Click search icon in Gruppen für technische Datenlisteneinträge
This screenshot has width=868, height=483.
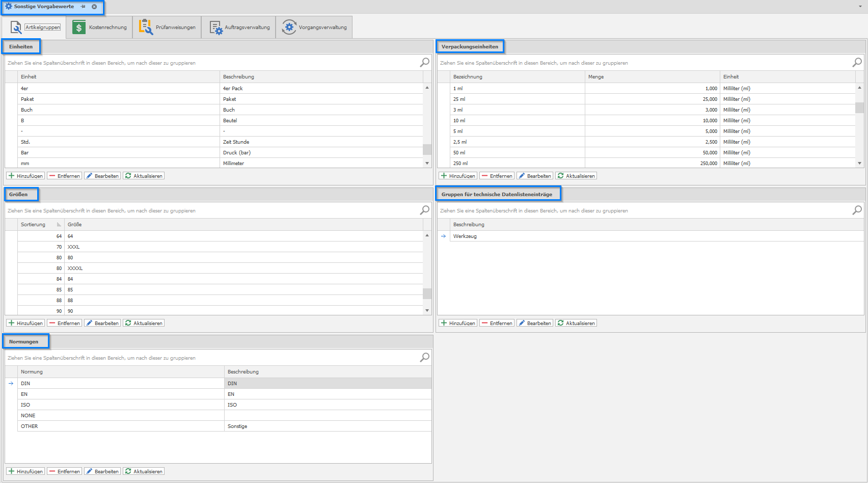point(857,210)
